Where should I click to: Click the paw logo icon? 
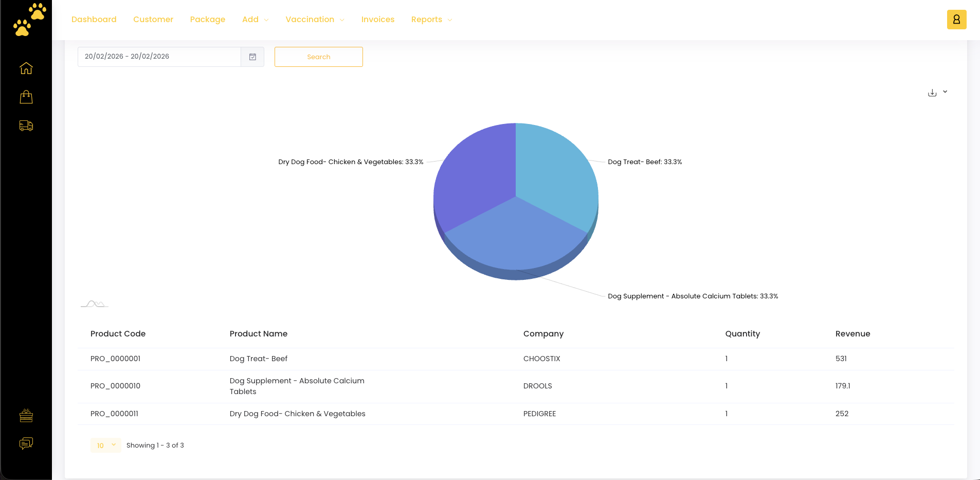click(x=29, y=20)
